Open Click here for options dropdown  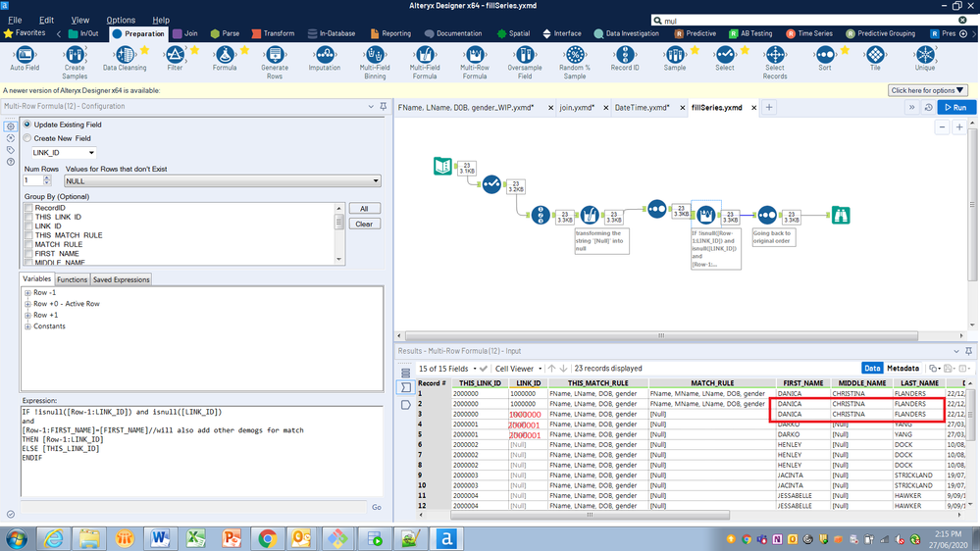coord(927,90)
